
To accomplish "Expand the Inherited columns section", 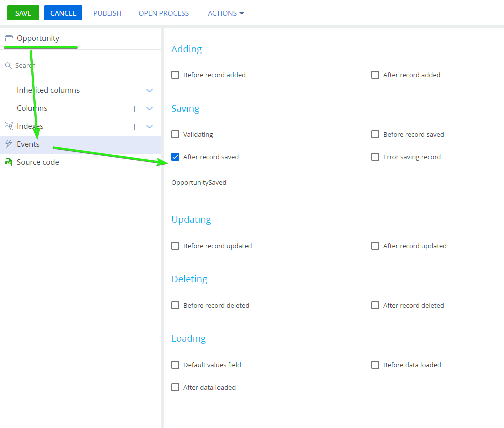I will [x=149, y=91].
